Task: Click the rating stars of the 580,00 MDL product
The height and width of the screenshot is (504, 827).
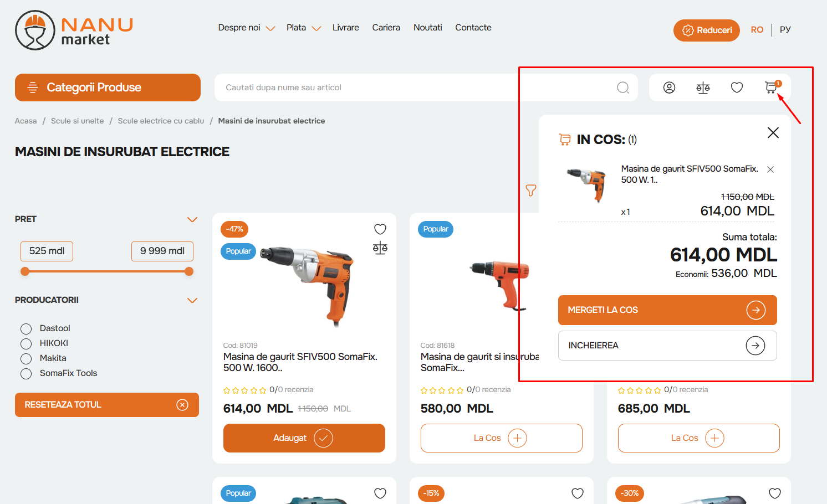Action: tap(442, 390)
